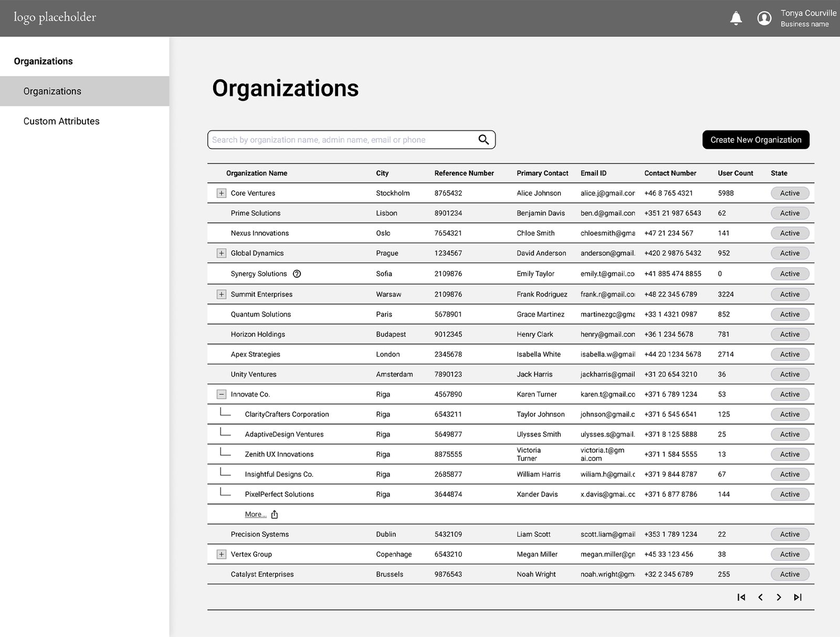This screenshot has width=840, height=637.
Task: Click the user profile avatar icon
Action: tap(764, 18)
